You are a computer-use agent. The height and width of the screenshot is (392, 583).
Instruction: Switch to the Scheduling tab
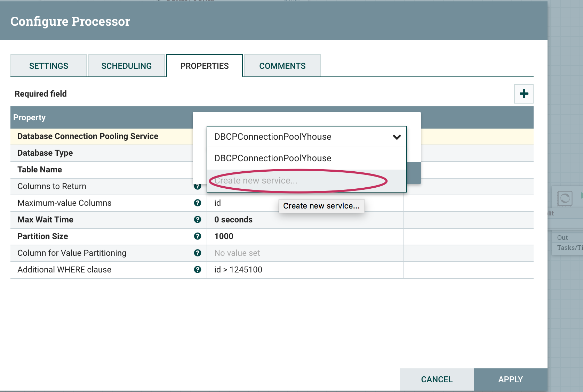pyautogui.click(x=127, y=66)
